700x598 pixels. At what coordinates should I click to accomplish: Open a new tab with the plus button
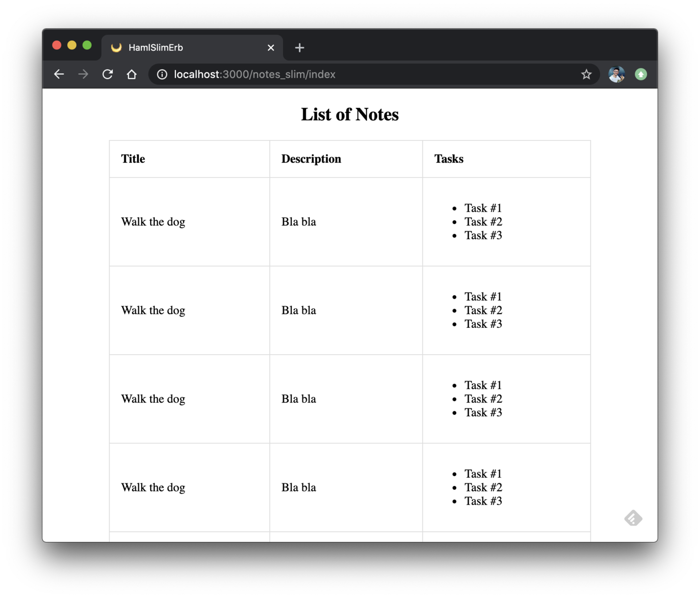[x=299, y=47]
